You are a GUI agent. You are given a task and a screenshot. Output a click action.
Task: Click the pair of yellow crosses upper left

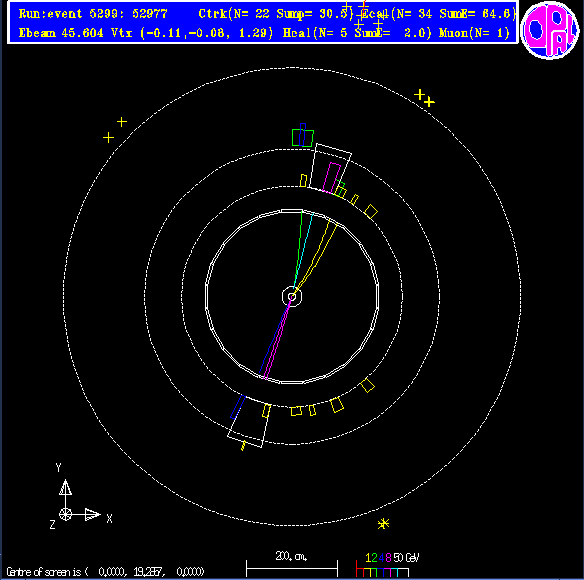[x=115, y=130]
